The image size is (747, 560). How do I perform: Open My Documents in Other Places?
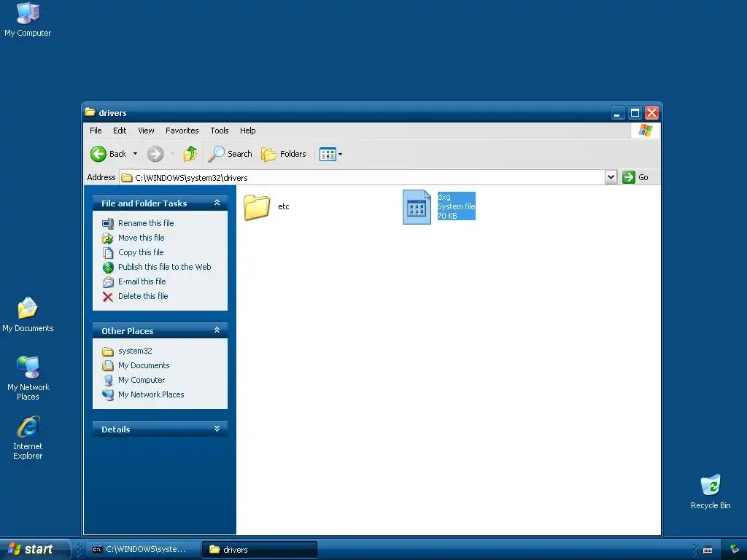[x=144, y=365]
